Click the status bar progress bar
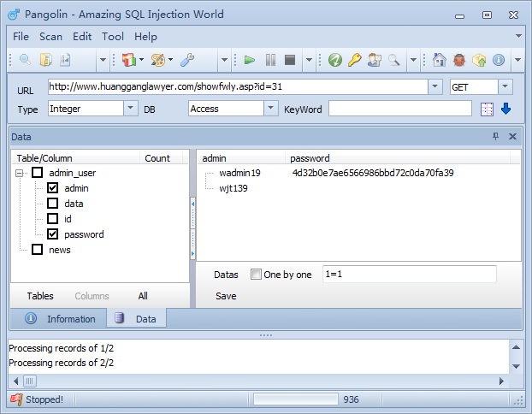 pos(296,399)
